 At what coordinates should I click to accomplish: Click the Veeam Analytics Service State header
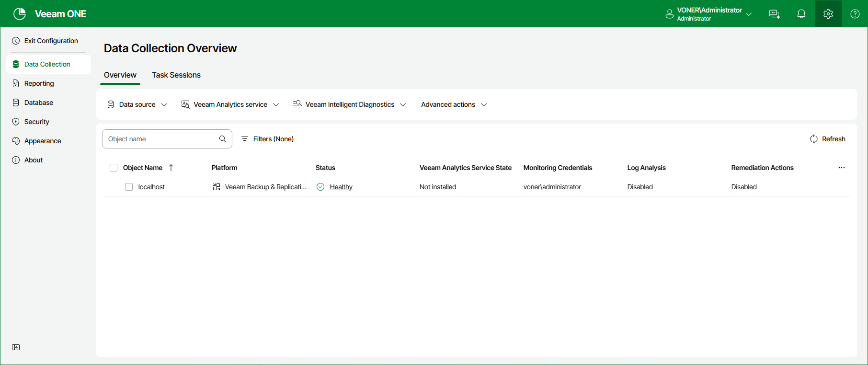pos(466,168)
